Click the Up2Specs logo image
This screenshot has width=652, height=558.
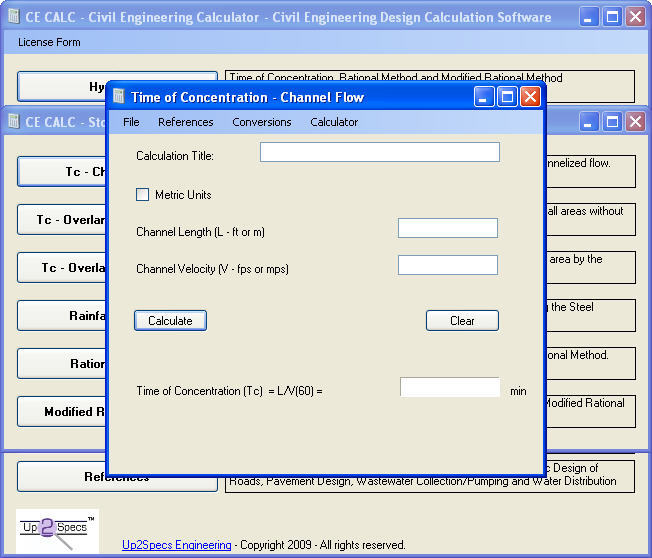click(57, 531)
